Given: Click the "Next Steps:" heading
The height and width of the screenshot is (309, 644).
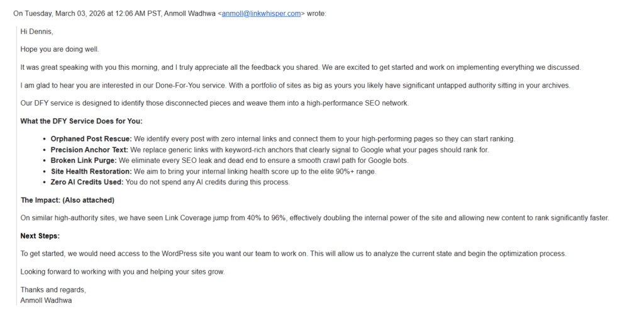Looking at the screenshot, I should [40, 236].
